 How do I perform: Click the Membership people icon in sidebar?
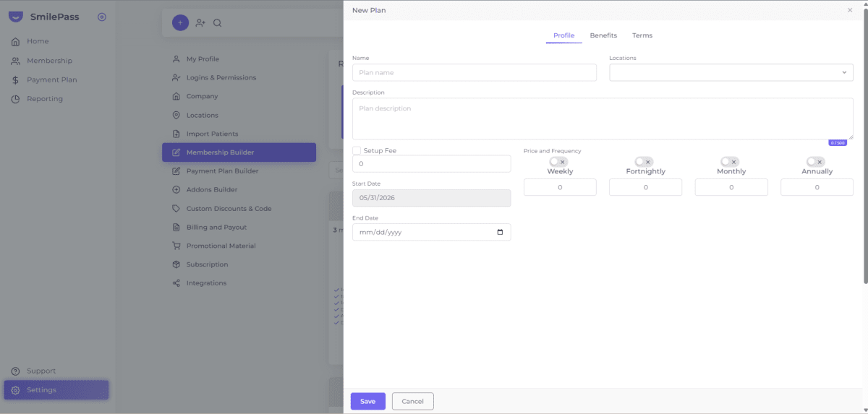[x=15, y=61]
